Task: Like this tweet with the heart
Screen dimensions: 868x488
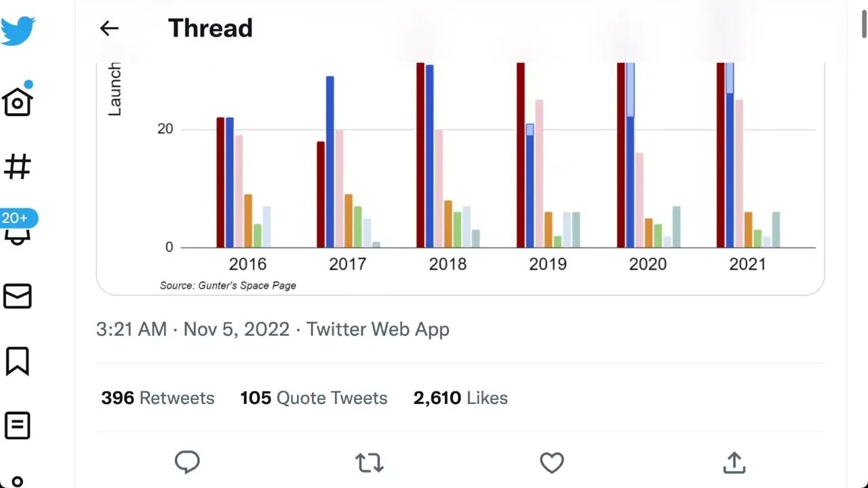Action: pos(552,463)
